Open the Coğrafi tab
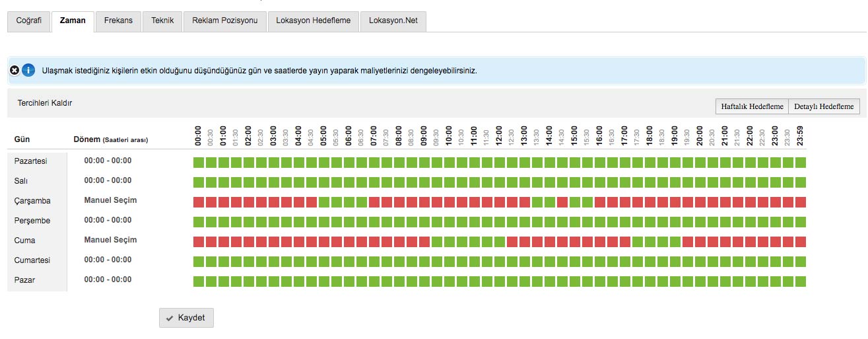 [x=28, y=20]
